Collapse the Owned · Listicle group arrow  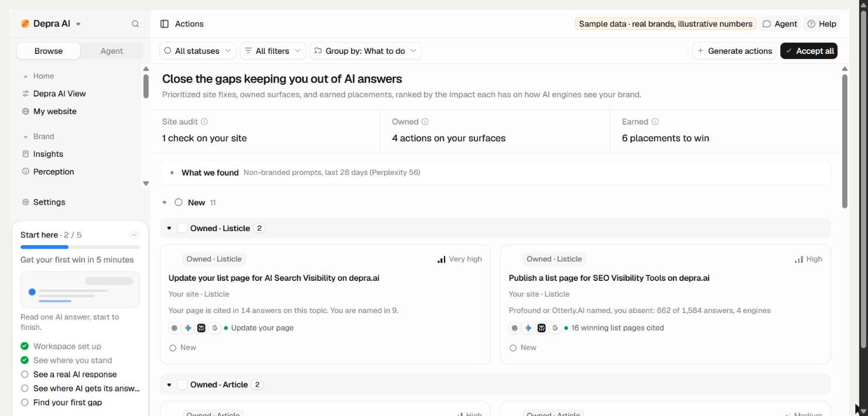click(x=169, y=228)
